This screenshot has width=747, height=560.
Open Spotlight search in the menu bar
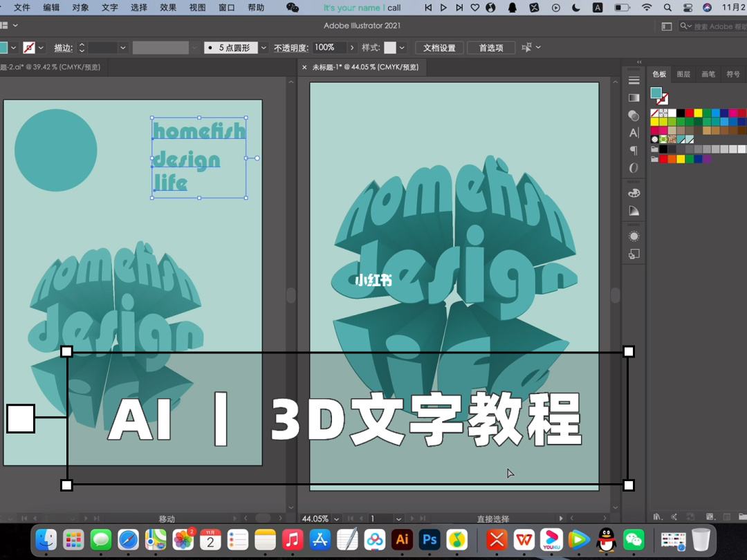point(667,8)
